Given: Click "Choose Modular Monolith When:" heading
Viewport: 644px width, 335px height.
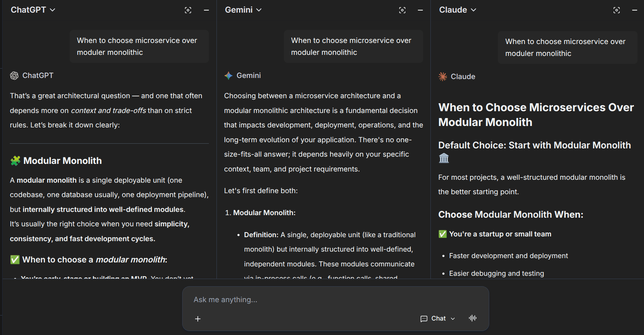Looking at the screenshot, I should coord(511,214).
